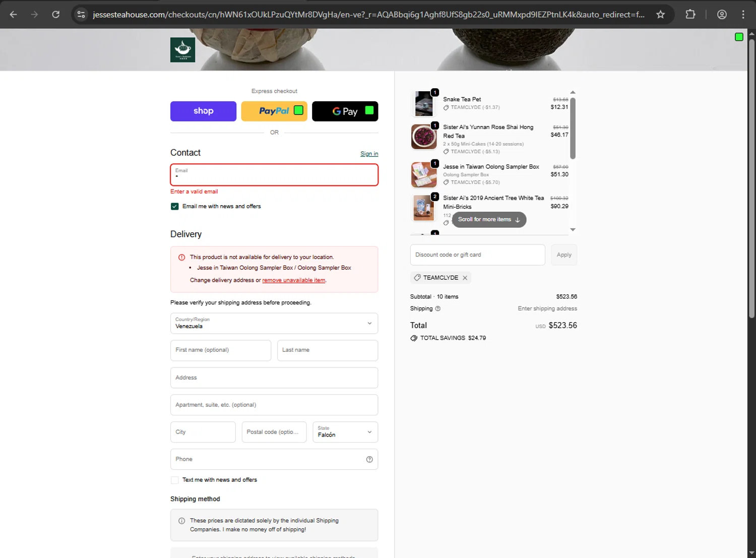Screen dimensions: 756x558
Task: Open the Chrome three-dot menu
Action: click(x=743, y=15)
